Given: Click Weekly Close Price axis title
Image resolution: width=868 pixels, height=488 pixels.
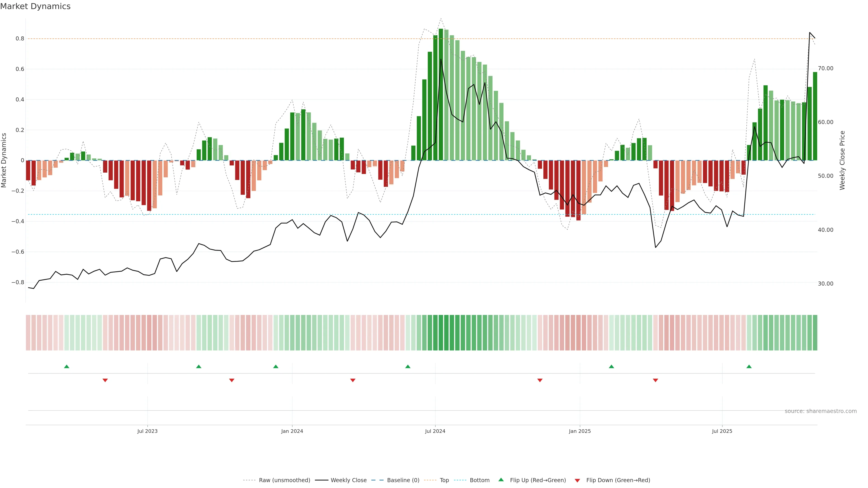Looking at the screenshot, I should tap(842, 160).
